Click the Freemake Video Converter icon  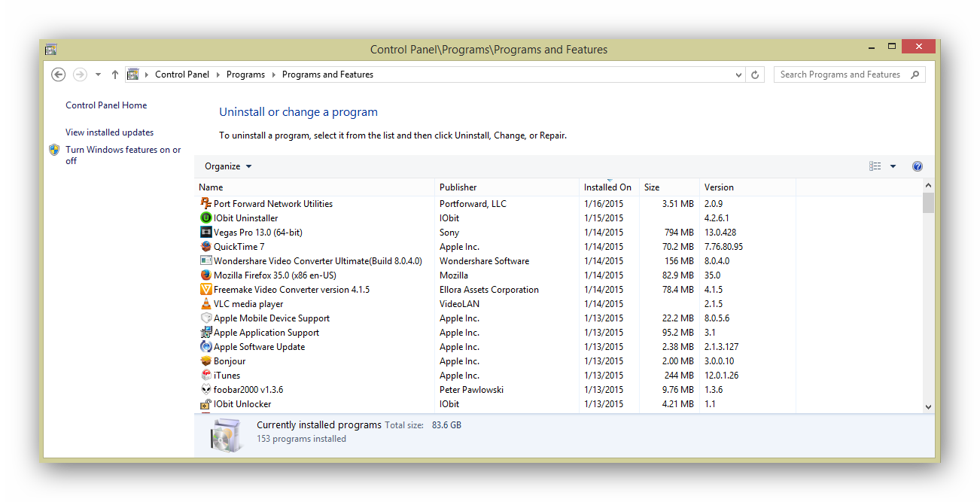pos(206,289)
